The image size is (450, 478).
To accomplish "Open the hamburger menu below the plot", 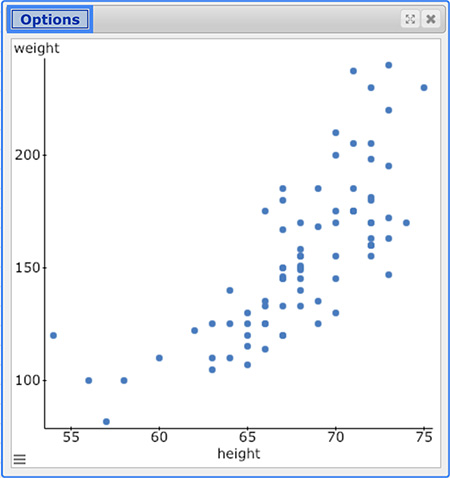I will (x=20, y=459).
